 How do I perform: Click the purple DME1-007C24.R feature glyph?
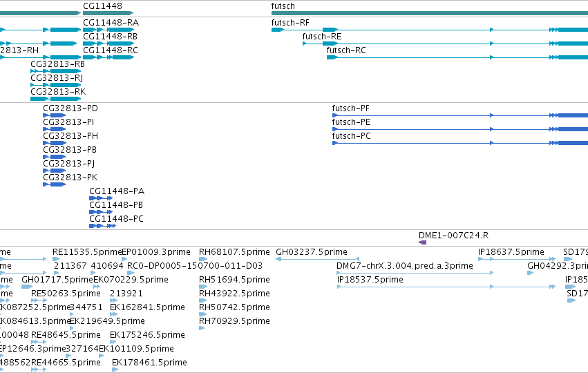click(x=423, y=242)
